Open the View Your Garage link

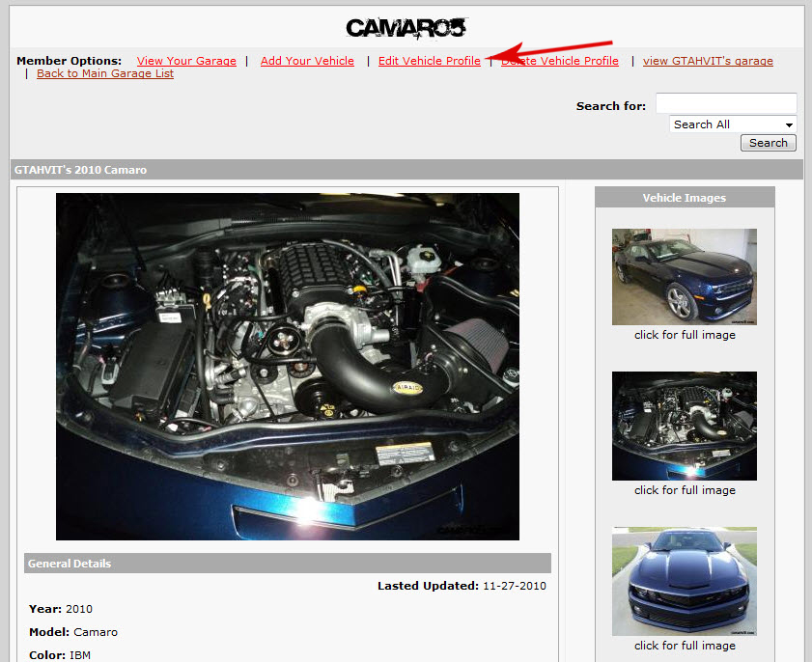[186, 60]
